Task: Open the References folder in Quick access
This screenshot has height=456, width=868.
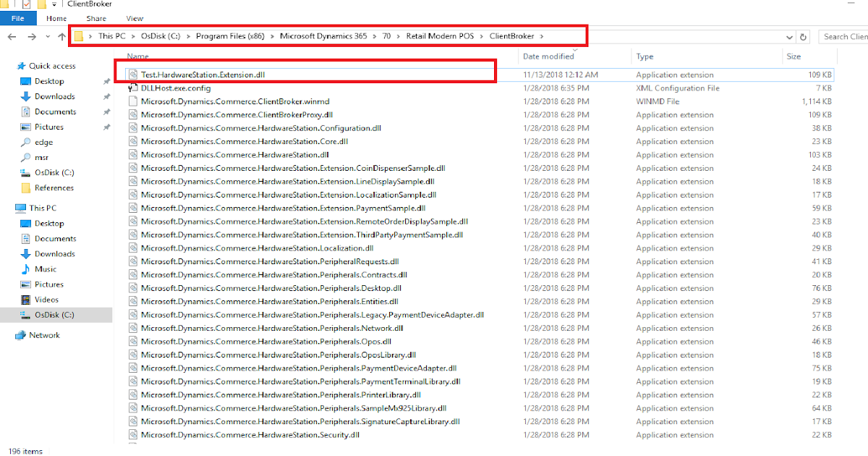Action: coord(54,187)
